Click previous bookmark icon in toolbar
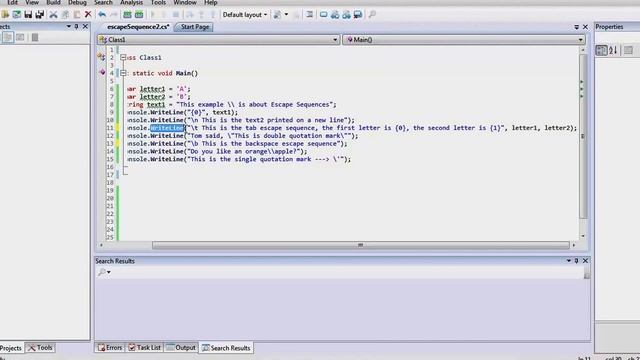This screenshot has width=640, height=360. [x=335, y=15]
